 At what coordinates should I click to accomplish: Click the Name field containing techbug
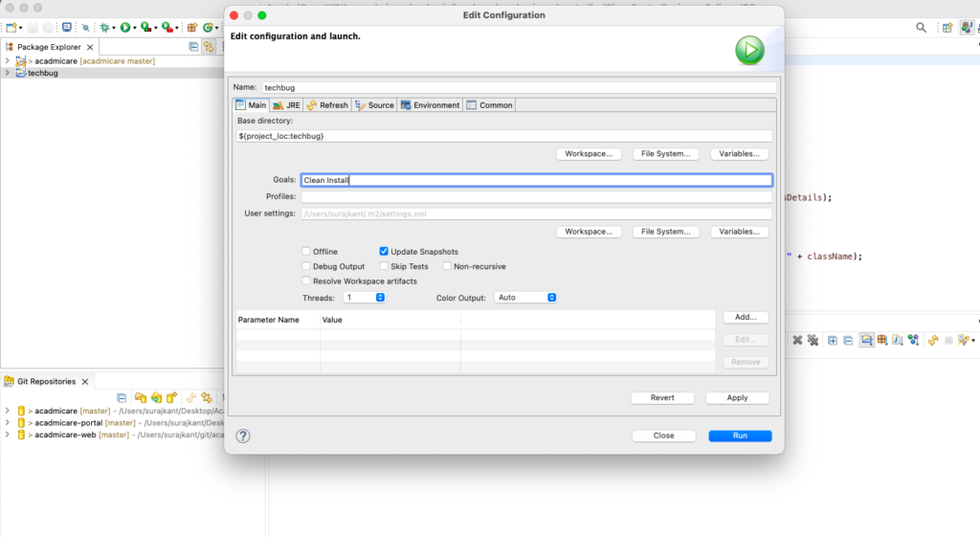520,87
